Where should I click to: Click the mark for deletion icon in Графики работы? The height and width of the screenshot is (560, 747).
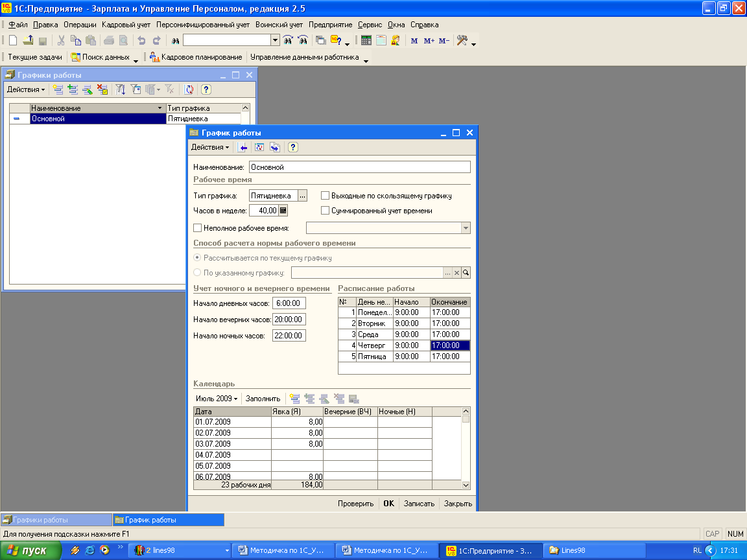coord(102,89)
